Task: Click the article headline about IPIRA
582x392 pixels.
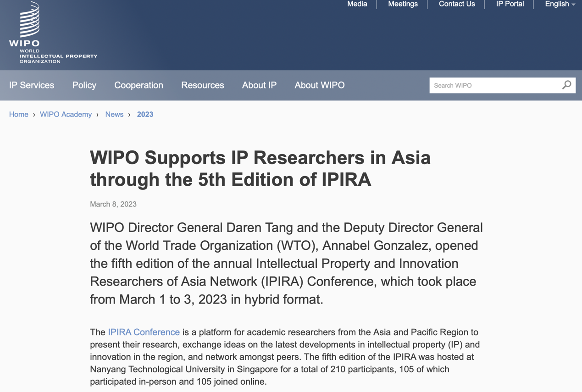Action: click(x=260, y=168)
